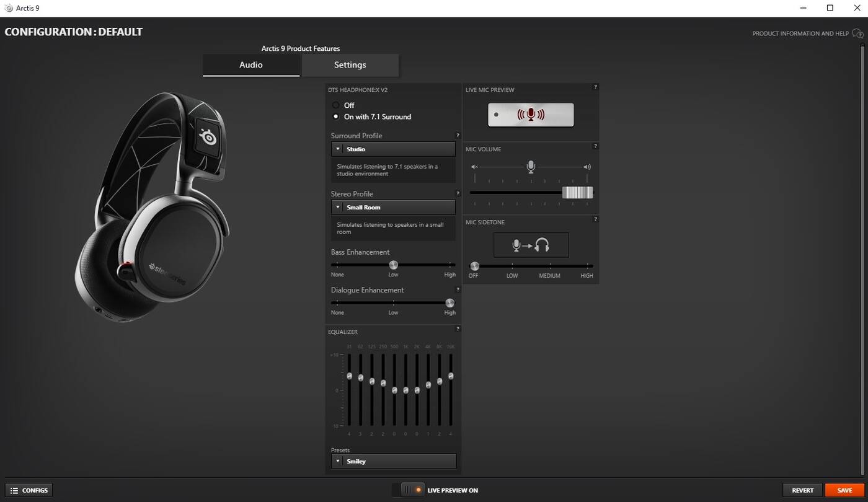Select On with 7.1 Surround option
The image size is (868, 502).
point(336,117)
